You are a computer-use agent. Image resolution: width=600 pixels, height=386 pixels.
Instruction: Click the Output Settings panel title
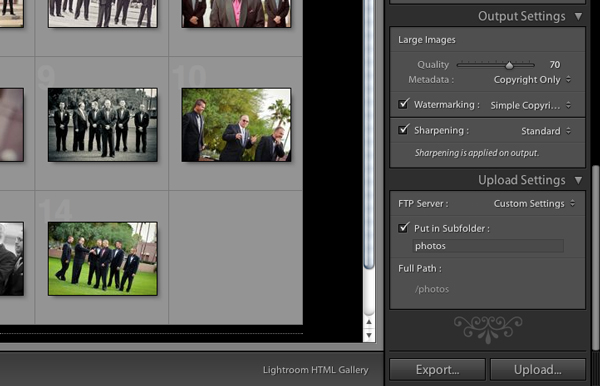point(522,16)
